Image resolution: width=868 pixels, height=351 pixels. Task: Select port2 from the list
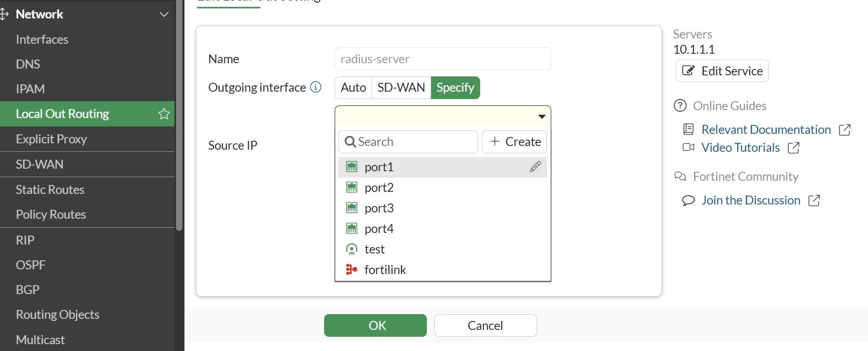click(443, 188)
